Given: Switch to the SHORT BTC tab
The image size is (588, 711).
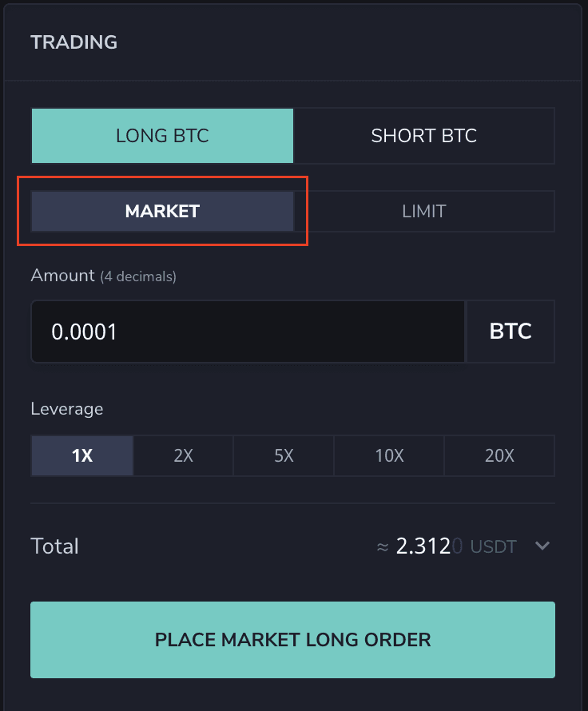Looking at the screenshot, I should coord(423,136).
